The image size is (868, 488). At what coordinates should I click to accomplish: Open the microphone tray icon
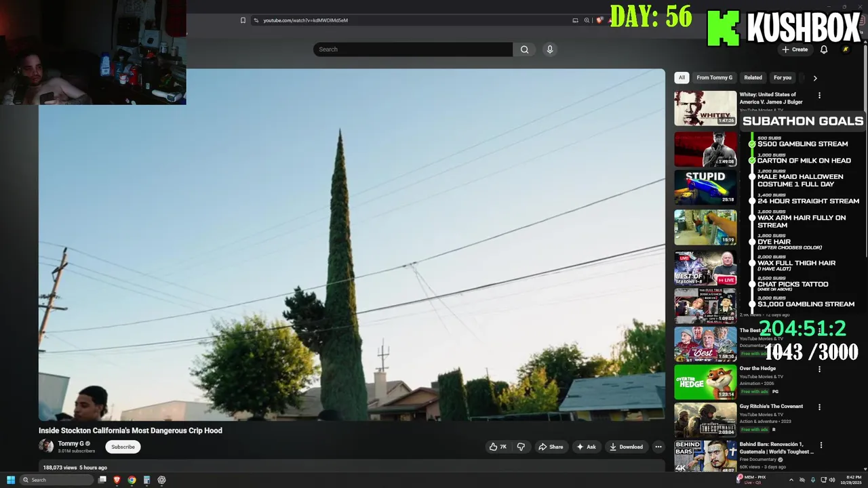[812, 480]
